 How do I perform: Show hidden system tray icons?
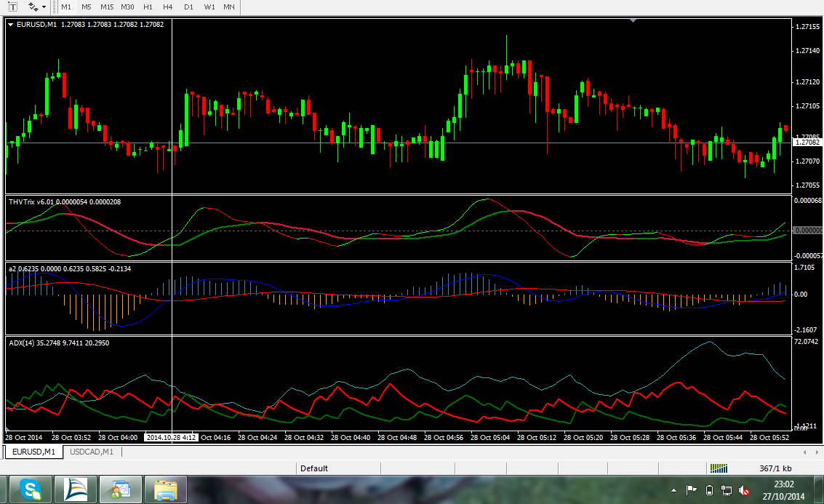673,490
